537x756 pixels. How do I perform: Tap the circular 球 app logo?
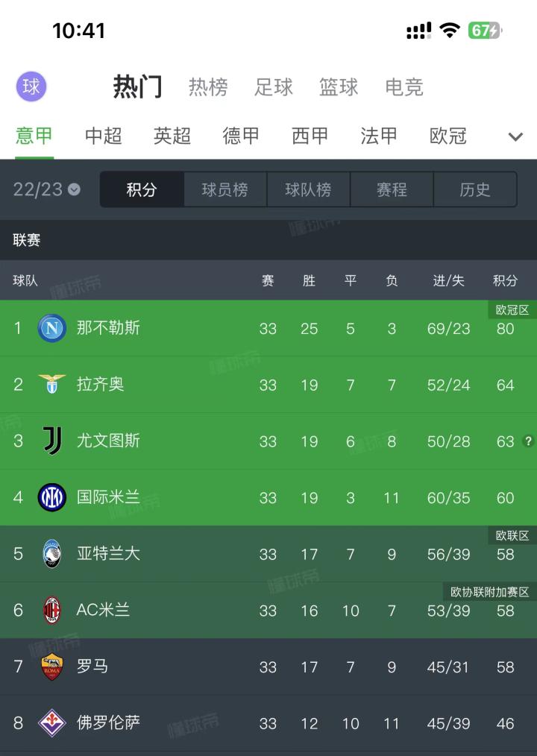[x=31, y=87]
